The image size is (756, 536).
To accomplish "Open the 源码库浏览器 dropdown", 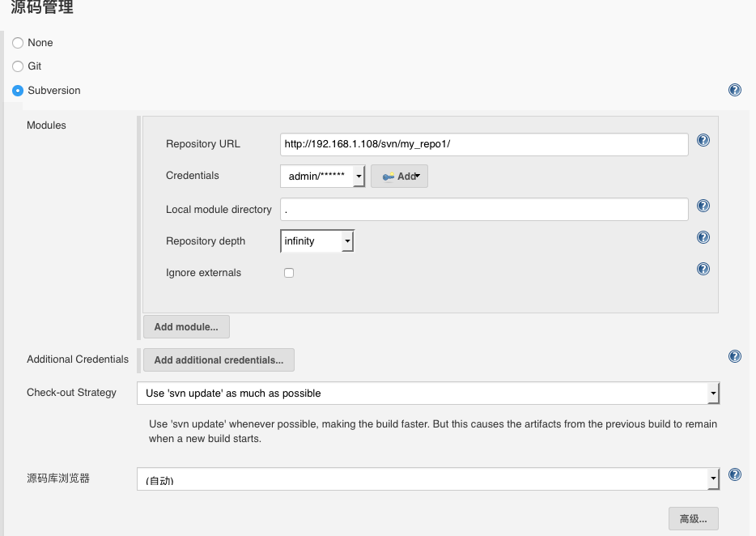I will click(428, 479).
